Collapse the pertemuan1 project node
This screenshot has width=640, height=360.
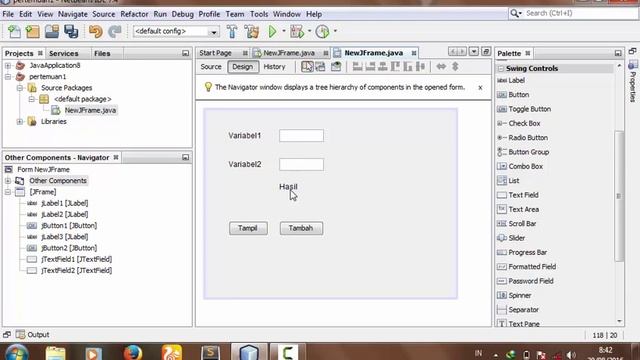coord(8,77)
